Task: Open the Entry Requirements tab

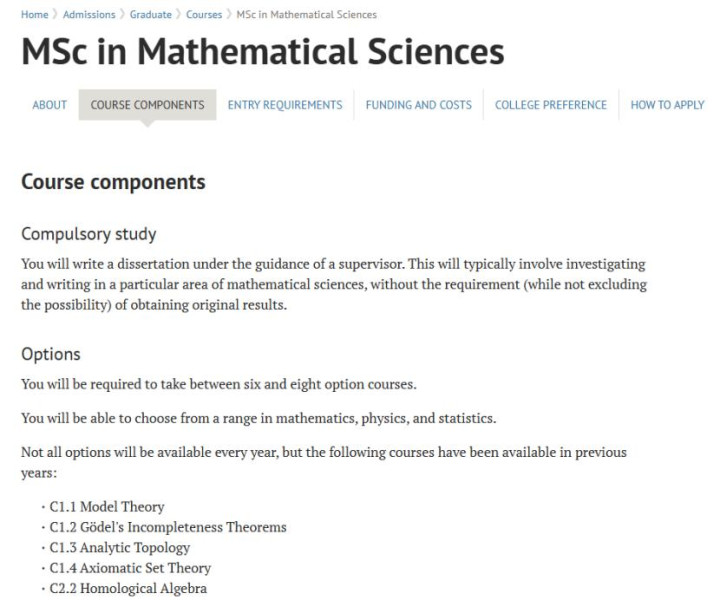Action: pyautogui.click(x=285, y=105)
